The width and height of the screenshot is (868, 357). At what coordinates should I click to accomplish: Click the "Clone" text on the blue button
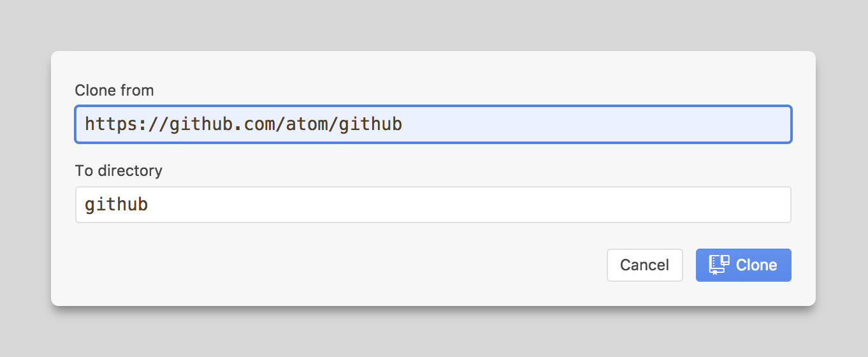coord(756,265)
